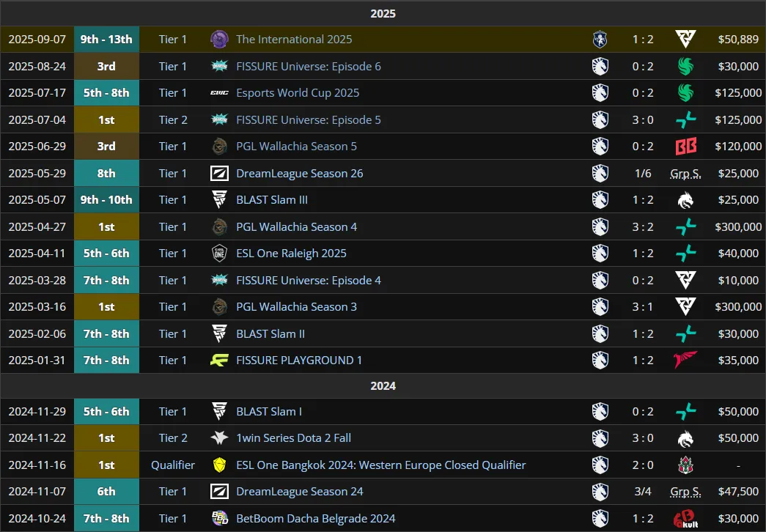Select the PGL Wallachia Season 5 event icon
The width and height of the screenshot is (766, 532).
[219, 147]
